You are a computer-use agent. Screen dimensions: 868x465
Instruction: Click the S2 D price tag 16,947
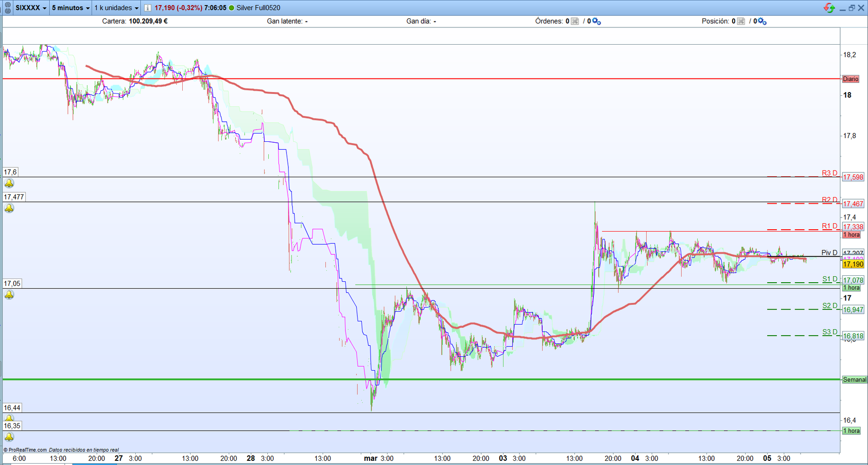[x=853, y=310]
